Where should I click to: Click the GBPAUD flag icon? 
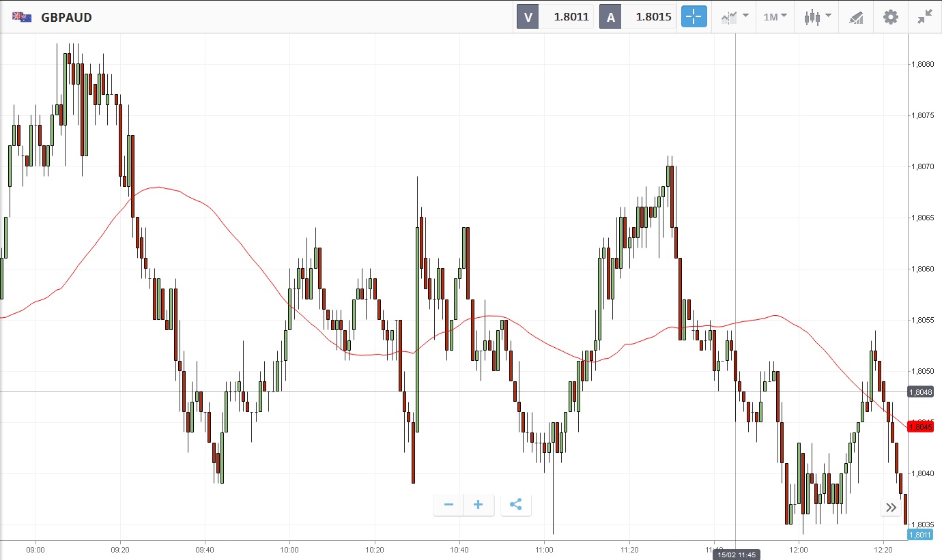coord(22,17)
